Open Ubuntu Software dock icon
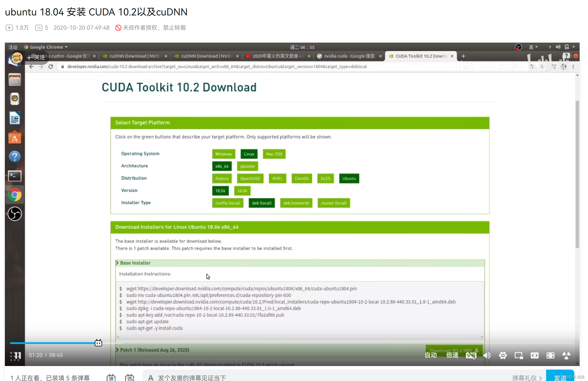Image resolution: width=588 pixels, height=381 pixels. (15, 137)
